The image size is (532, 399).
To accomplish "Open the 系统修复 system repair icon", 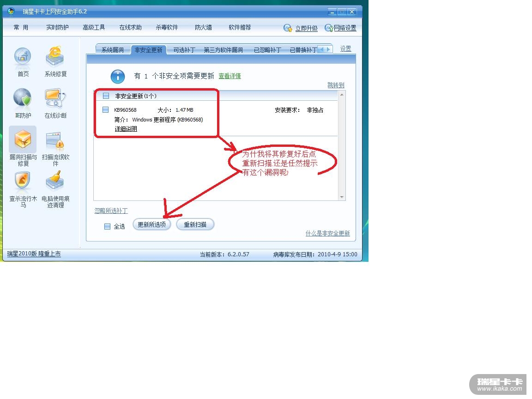I will click(55, 56).
